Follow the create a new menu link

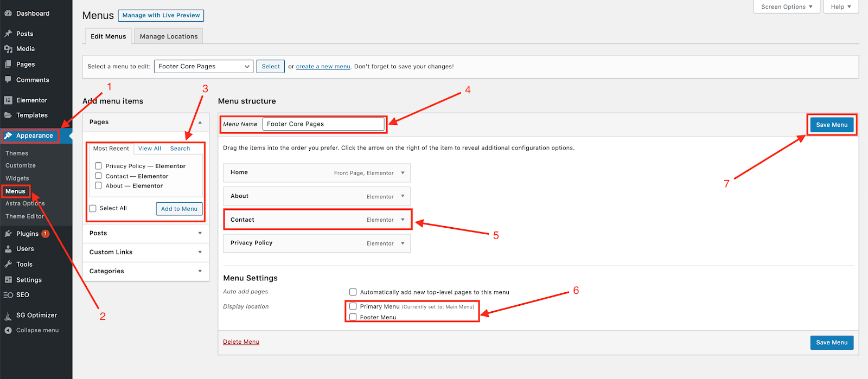pyautogui.click(x=323, y=67)
